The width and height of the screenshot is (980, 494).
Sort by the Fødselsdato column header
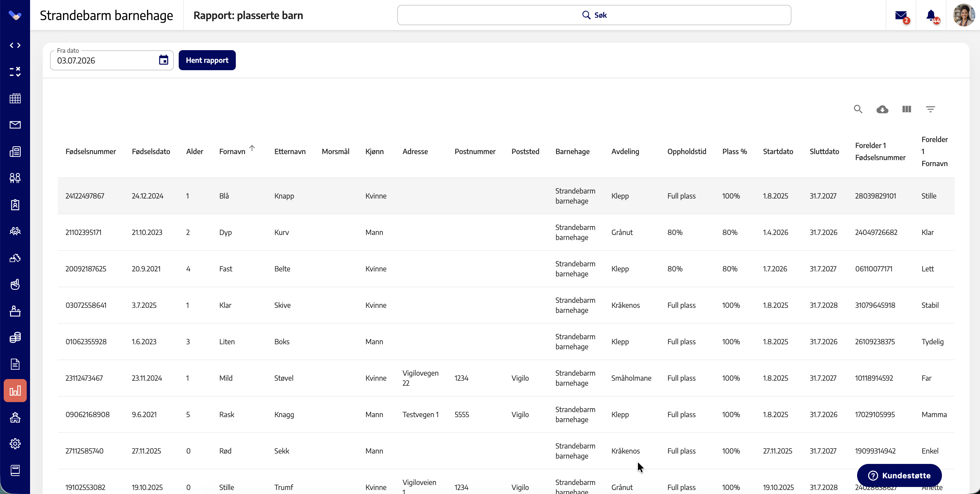coord(151,151)
